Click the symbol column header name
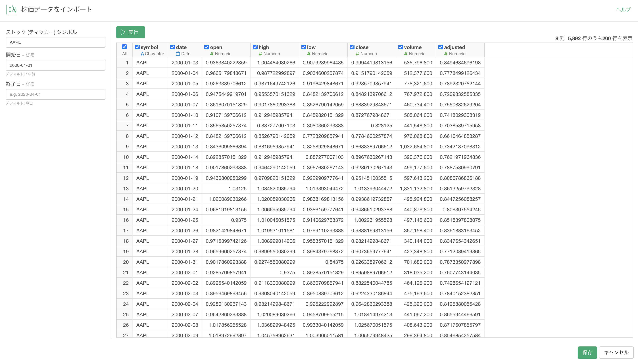This screenshot has width=638, height=364. [149, 47]
